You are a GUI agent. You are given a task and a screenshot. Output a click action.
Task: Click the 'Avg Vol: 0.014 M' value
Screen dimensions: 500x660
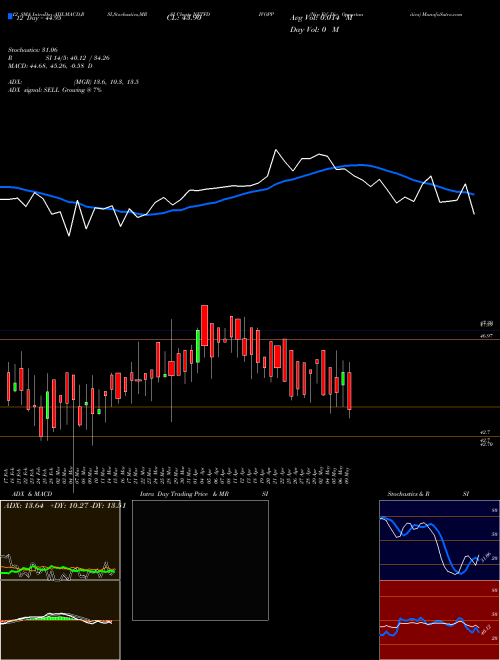point(321,18)
